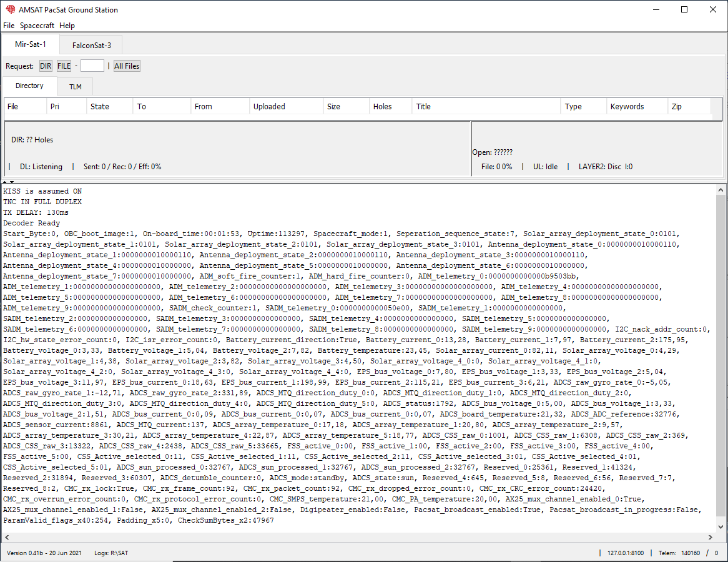
Task: Sort by the File column header
Action: click(26, 106)
